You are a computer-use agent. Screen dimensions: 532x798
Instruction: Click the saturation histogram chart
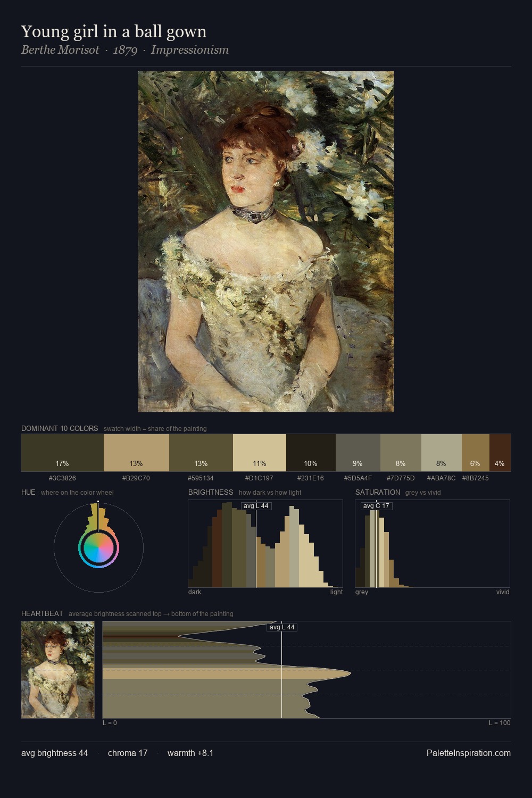pos(433,544)
